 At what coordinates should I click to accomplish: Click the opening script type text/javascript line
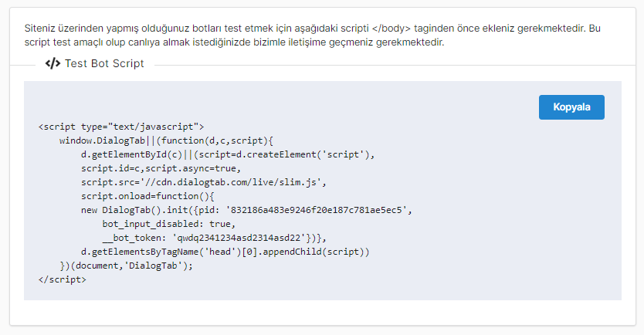[x=120, y=126]
